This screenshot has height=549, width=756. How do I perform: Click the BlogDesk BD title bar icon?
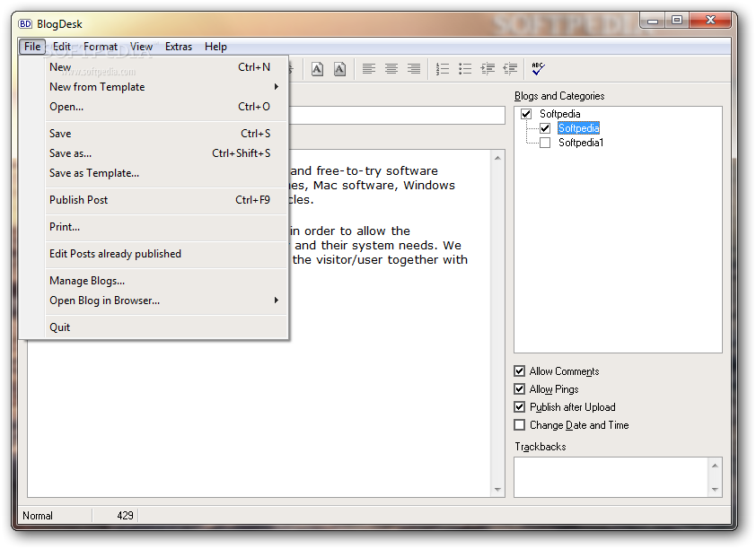(x=25, y=23)
